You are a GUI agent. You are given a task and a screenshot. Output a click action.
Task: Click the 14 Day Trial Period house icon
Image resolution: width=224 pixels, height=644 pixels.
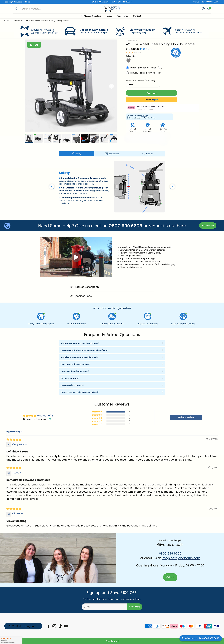point(163,125)
